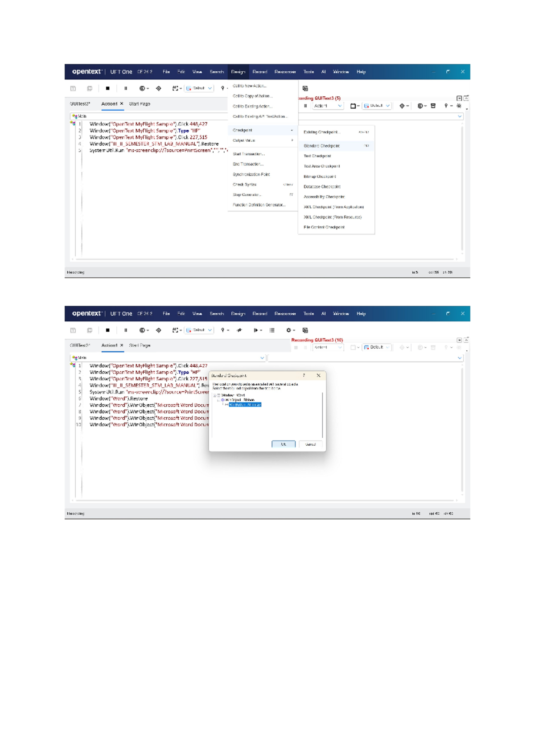
Task: Choose Text Checkpoint from the submenu
Action: [336, 156]
